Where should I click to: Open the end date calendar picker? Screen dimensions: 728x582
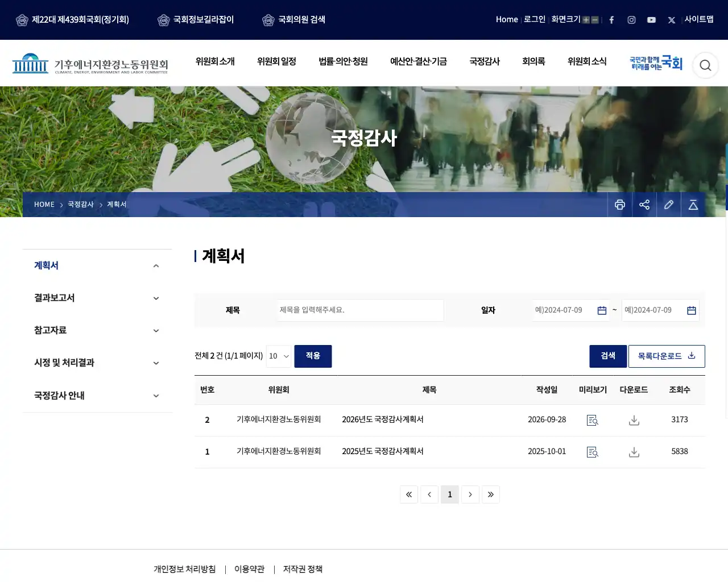(692, 310)
